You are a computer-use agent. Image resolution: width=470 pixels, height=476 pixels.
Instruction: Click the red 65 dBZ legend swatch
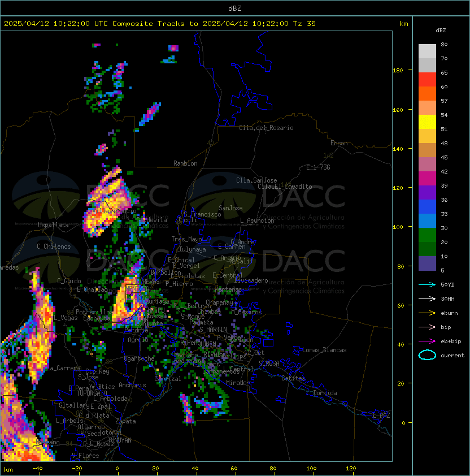coord(427,79)
